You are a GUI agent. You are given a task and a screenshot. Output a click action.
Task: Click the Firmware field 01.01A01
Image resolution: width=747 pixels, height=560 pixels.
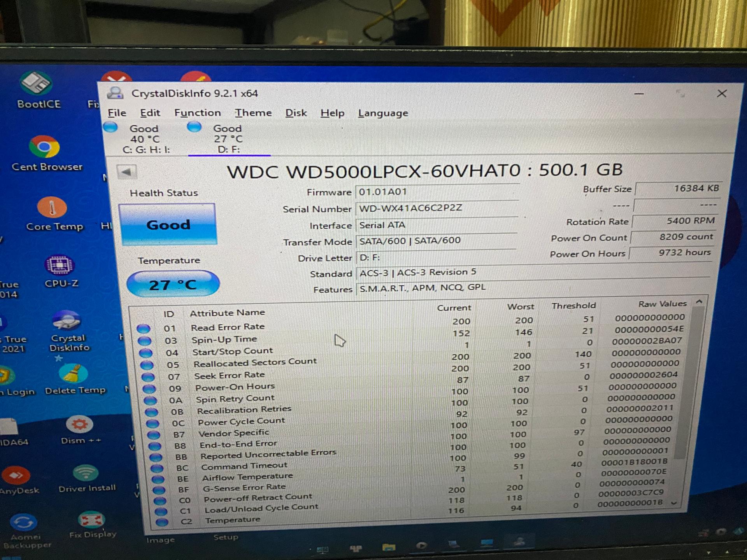pyautogui.click(x=437, y=192)
